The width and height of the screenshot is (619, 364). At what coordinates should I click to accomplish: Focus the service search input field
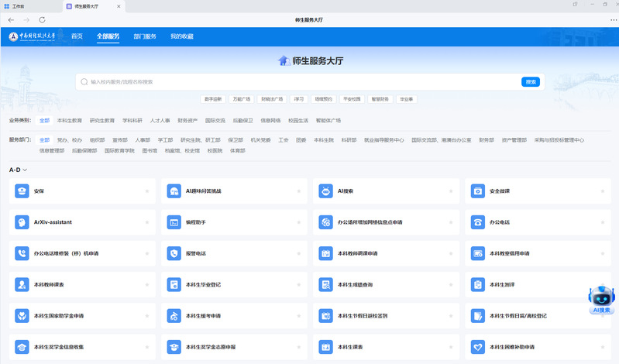302,81
